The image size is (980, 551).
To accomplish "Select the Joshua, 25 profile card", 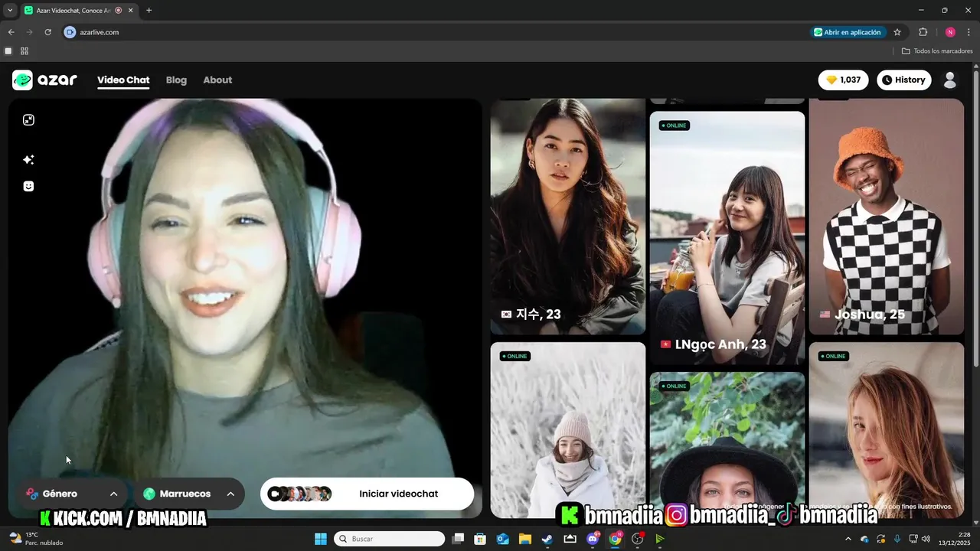I will pos(886,217).
